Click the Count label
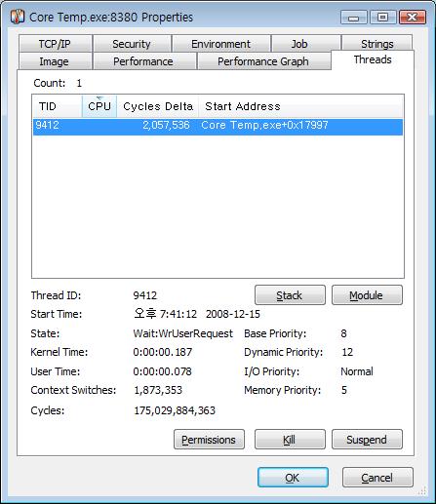Screen dimensions: 436x504 (50, 83)
